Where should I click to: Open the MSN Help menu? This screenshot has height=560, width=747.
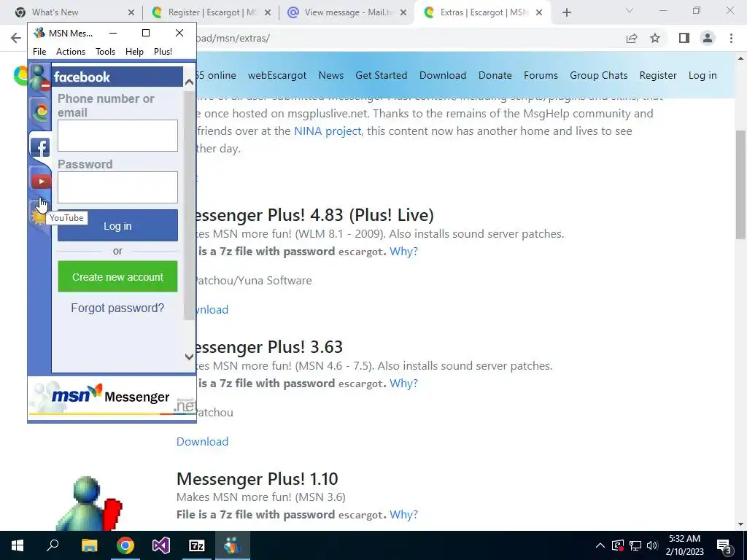point(134,52)
